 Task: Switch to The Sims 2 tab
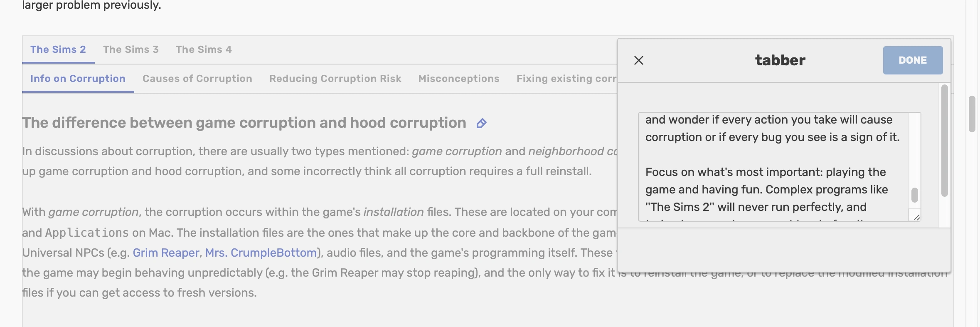click(x=58, y=50)
